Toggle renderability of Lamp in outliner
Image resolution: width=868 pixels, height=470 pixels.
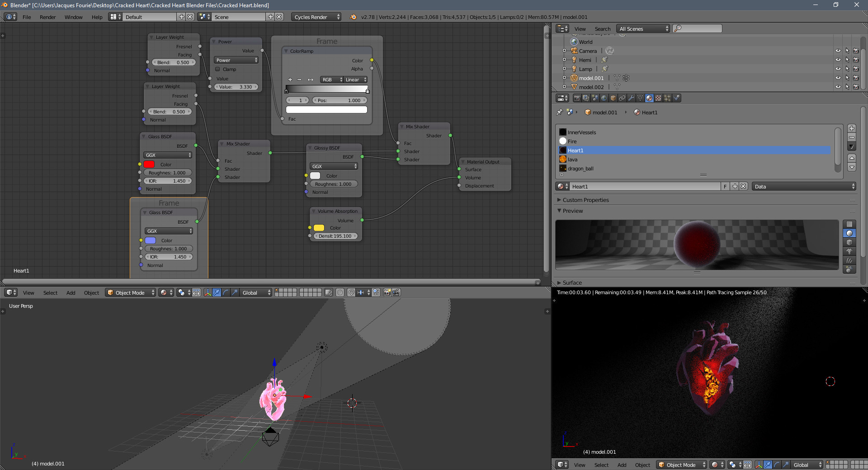coord(856,69)
